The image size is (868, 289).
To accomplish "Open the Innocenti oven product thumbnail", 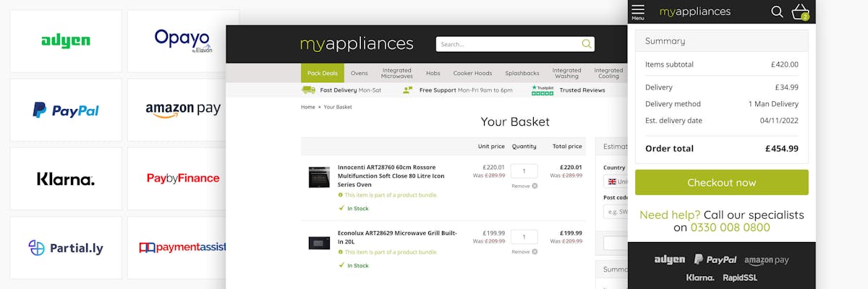I will click(x=319, y=177).
